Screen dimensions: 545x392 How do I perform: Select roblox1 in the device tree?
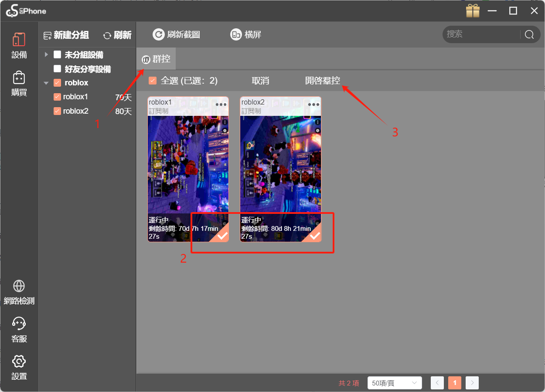coord(75,97)
